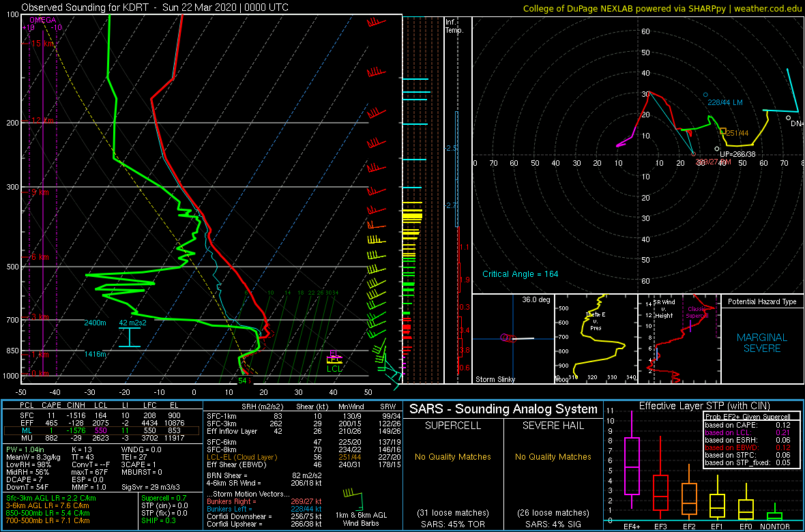
Task: Select the EFF parcel row
Action: click(102, 422)
